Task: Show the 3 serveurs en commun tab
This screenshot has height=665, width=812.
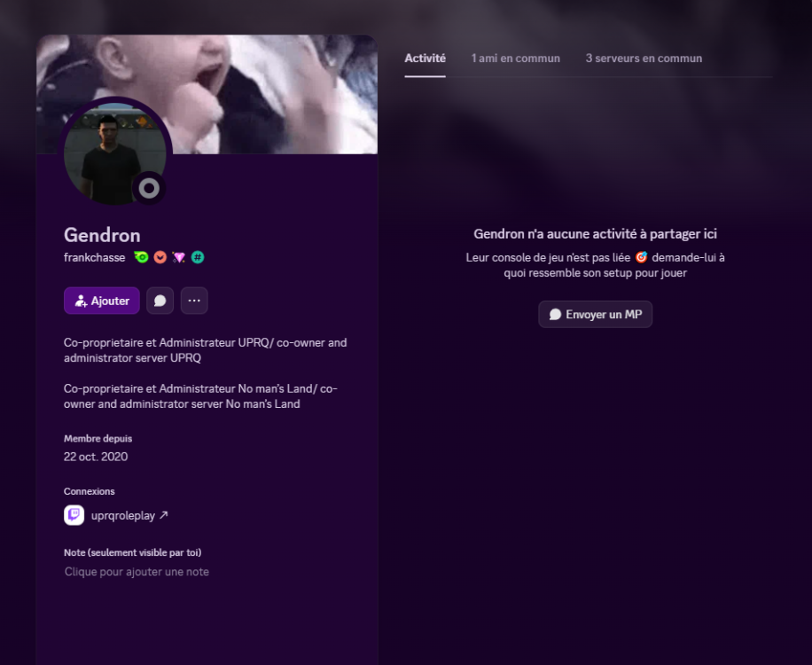Action: [644, 59]
